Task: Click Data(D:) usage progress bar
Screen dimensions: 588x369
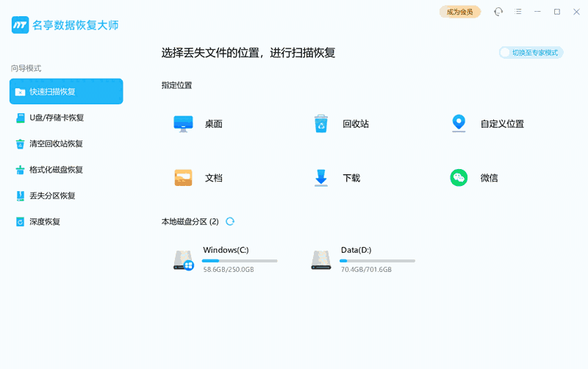Action: click(377, 261)
